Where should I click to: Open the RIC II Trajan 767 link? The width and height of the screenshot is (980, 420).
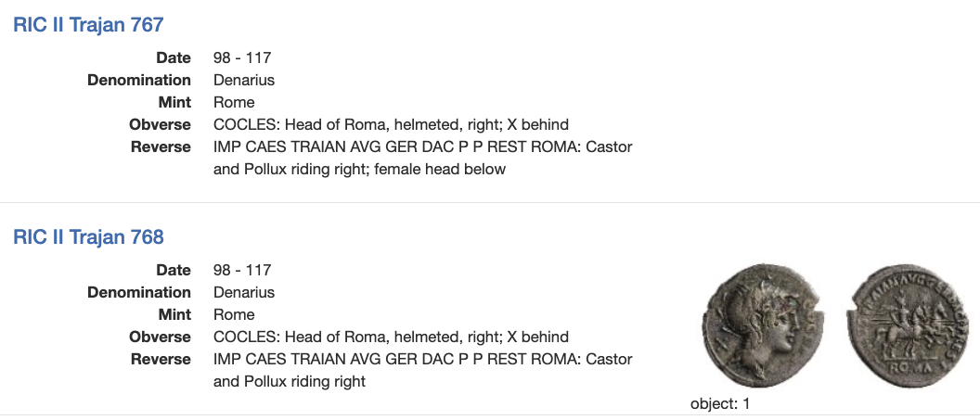pyautogui.click(x=88, y=25)
